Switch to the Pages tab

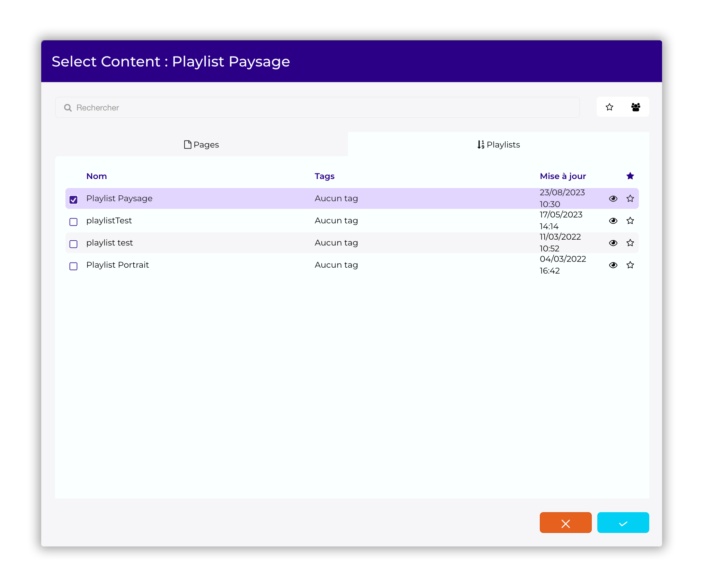point(201,144)
